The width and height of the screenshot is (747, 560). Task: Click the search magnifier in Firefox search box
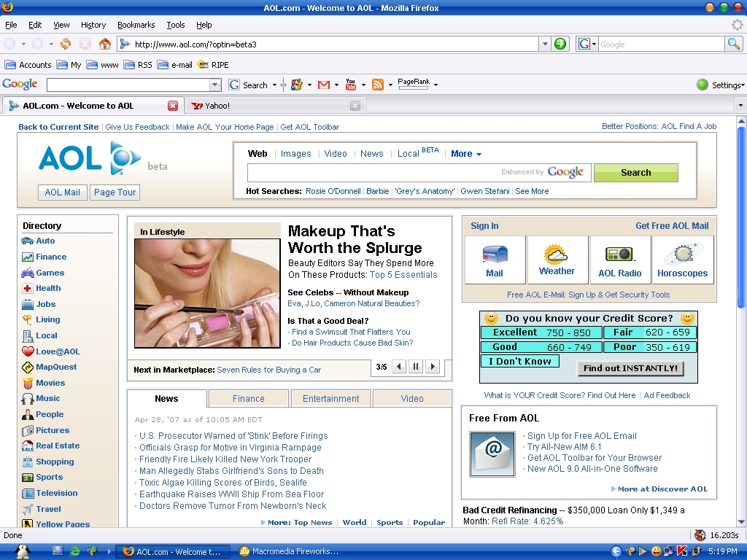click(x=734, y=44)
